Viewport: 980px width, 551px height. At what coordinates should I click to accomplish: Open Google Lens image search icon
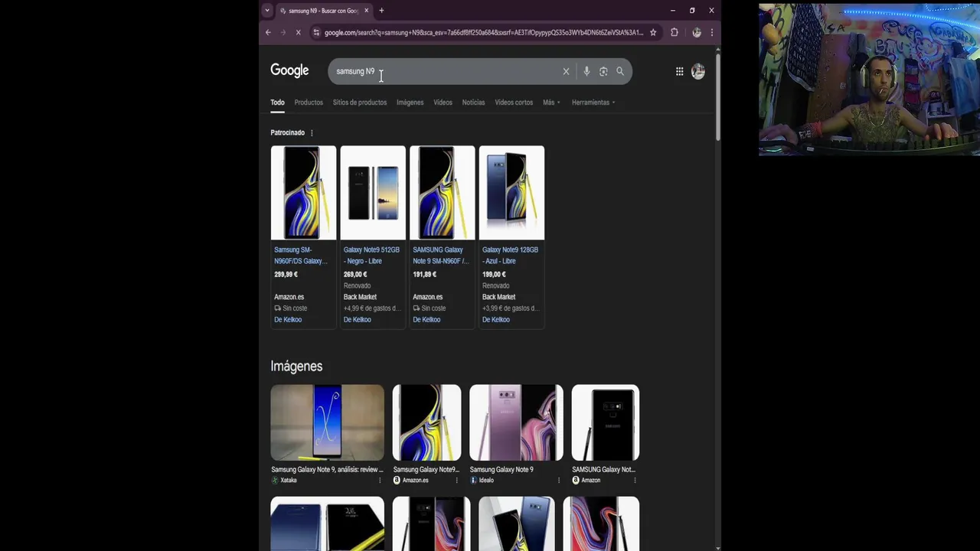(x=603, y=71)
